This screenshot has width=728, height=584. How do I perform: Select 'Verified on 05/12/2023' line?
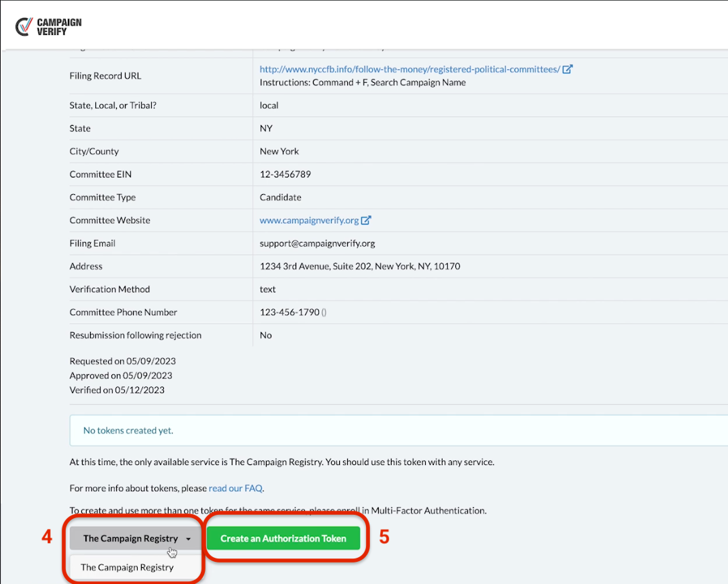pyautogui.click(x=117, y=390)
